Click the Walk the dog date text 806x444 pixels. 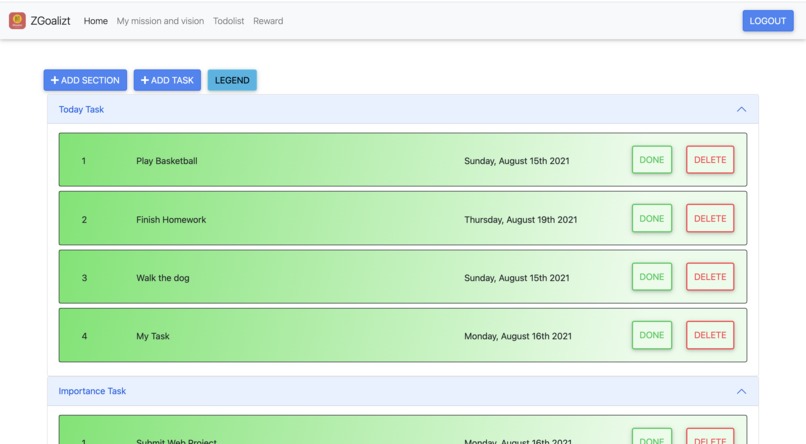[x=517, y=278]
